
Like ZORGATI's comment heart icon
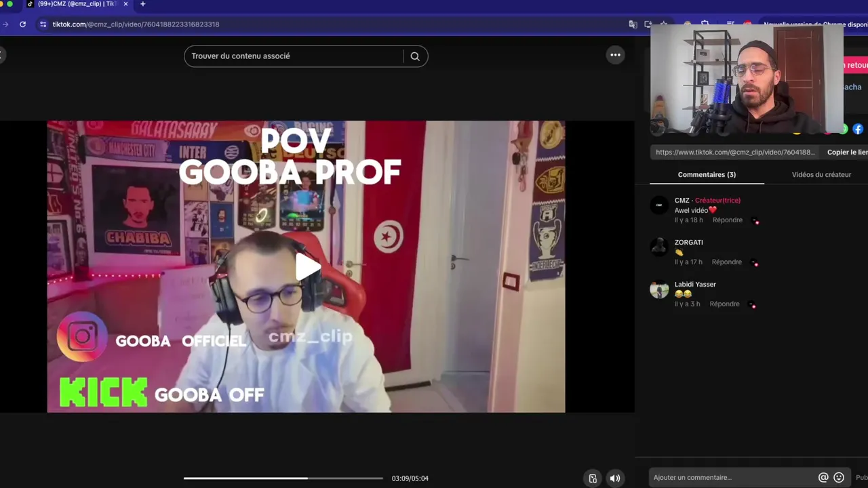tap(753, 263)
